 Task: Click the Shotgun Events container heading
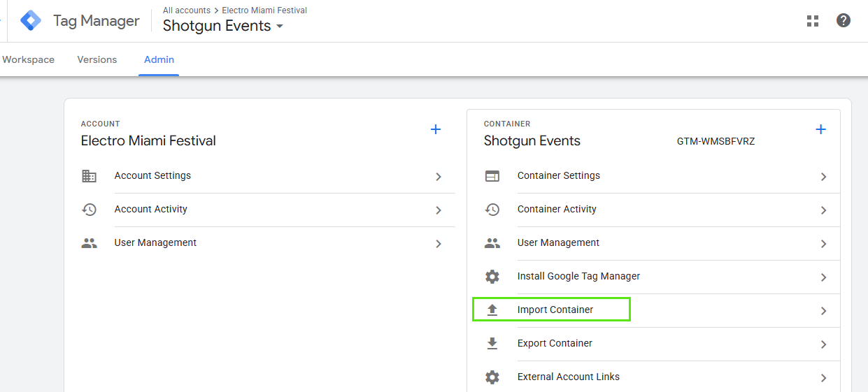pos(532,140)
